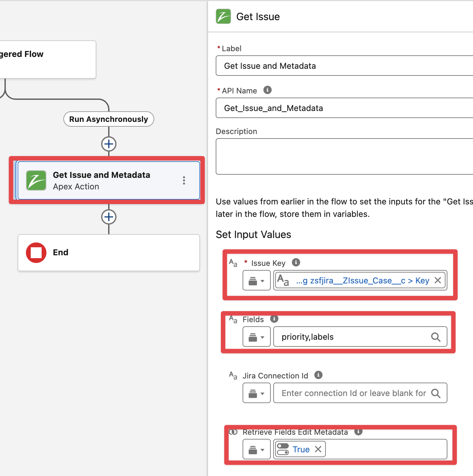The width and height of the screenshot is (473, 476).
Task: Open Jira Connection Id input type dropdown
Action: [257, 393]
